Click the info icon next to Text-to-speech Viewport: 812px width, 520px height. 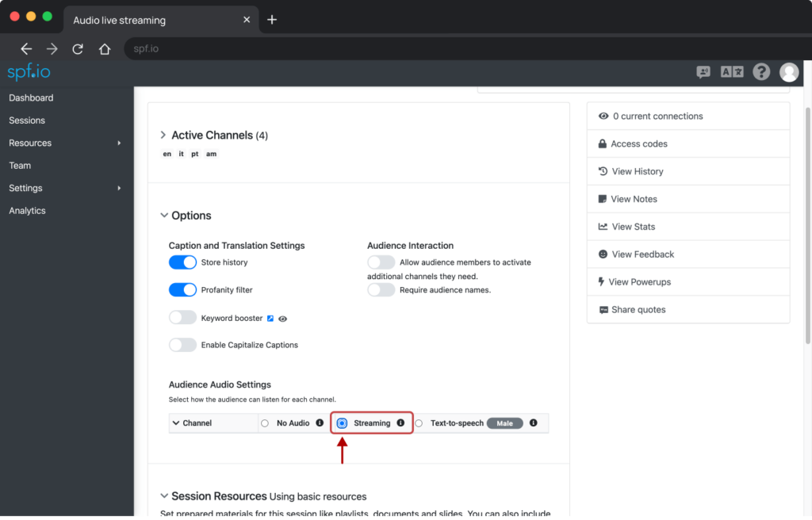click(534, 422)
